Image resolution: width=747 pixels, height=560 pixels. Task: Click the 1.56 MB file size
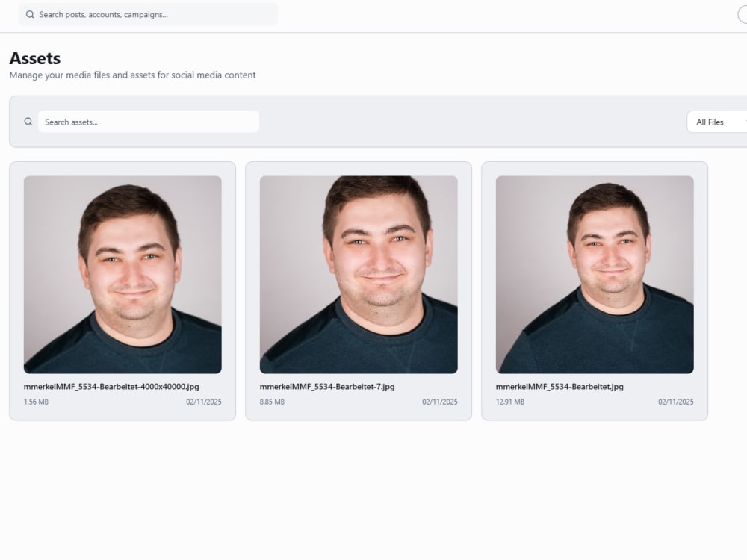pyautogui.click(x=36, y=402)
